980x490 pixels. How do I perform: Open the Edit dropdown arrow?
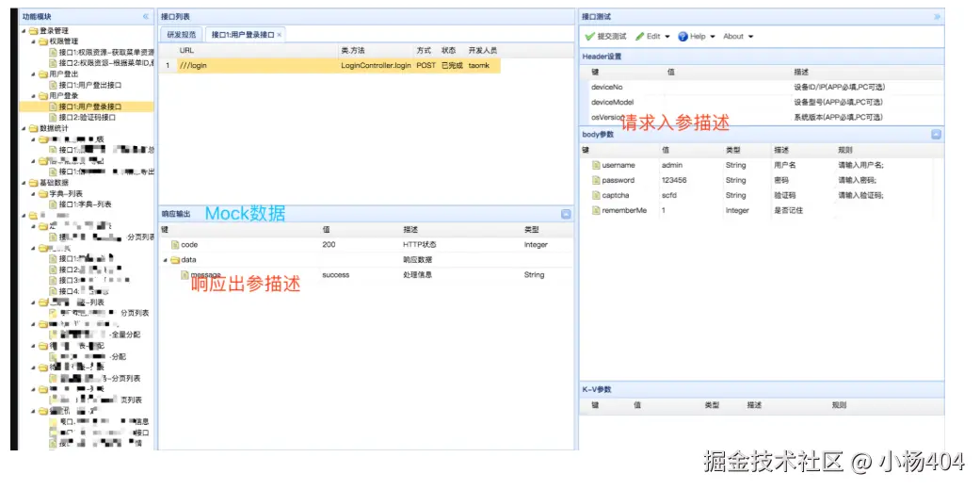(x=667, y=37)
